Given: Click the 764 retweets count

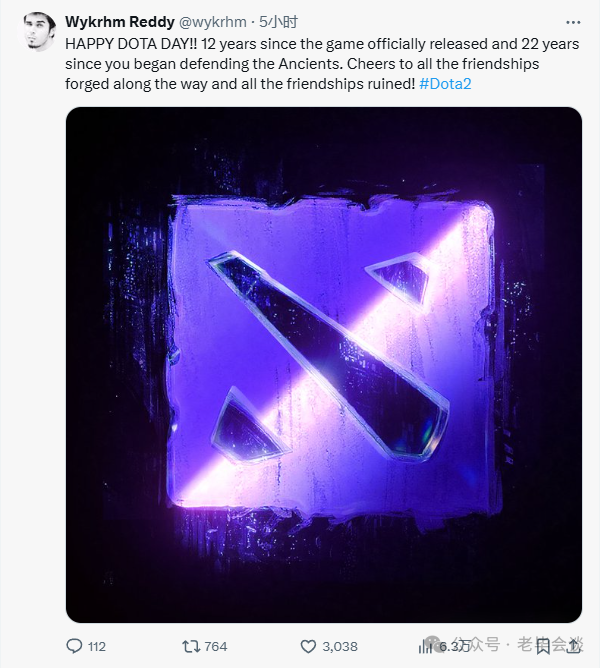Looking at the screenshot, I should coord(216,647).
